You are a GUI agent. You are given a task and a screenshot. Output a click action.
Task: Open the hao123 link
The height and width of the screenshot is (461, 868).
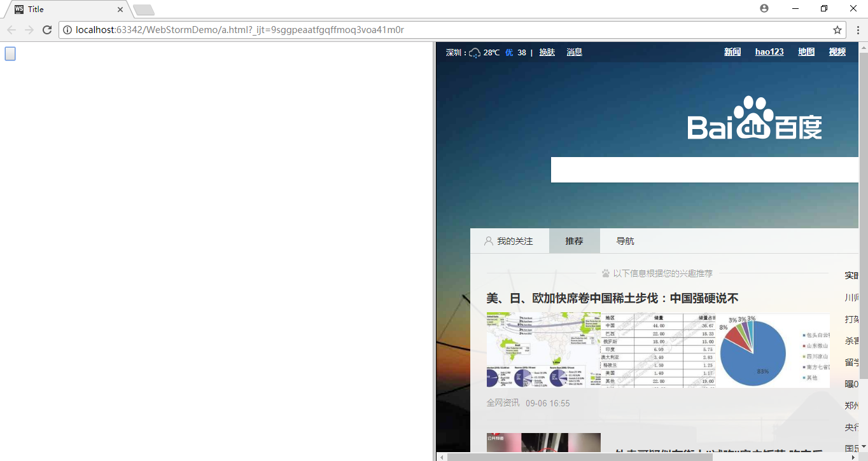(769, 52)
